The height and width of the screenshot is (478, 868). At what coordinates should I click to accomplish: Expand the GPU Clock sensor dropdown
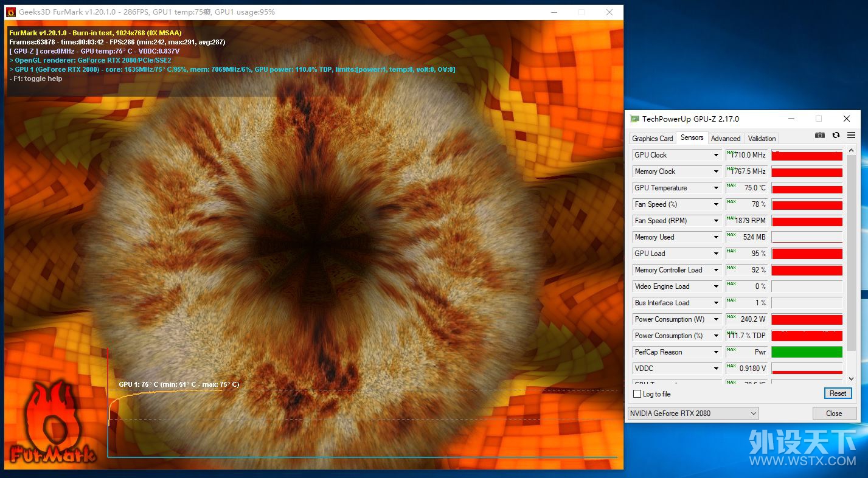[716, 155]
